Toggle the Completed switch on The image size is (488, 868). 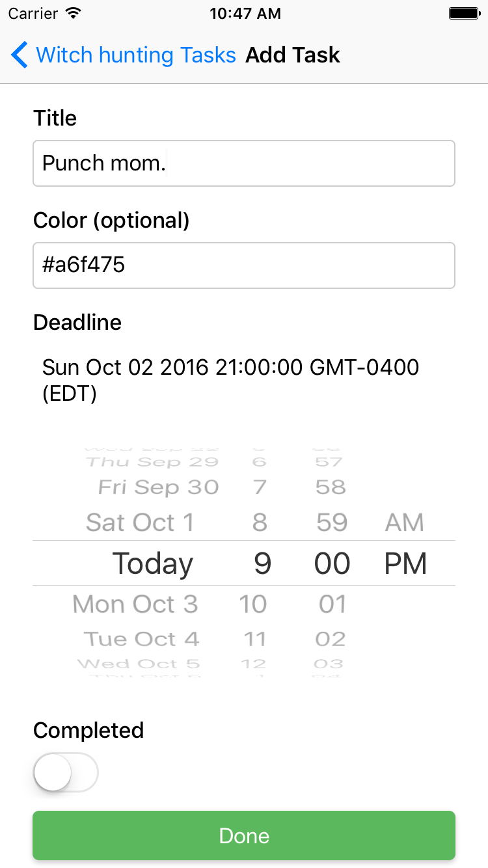[65, 772]
